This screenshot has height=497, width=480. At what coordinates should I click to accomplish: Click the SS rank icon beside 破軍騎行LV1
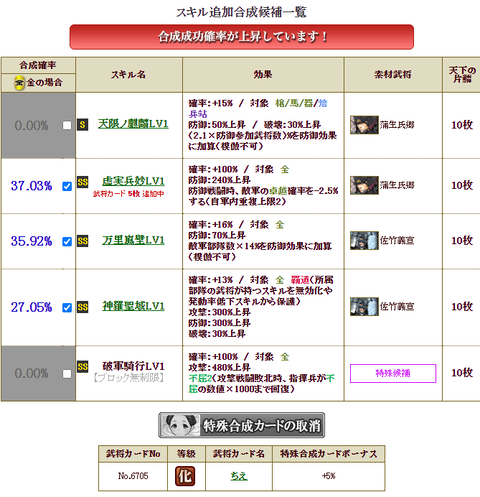tap(83, 367)
